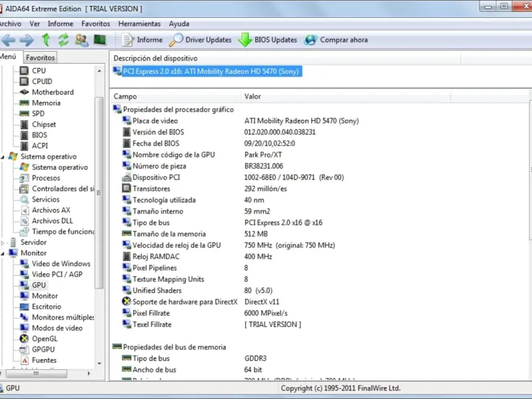Select SPD tree item

(x=38, y=113)
